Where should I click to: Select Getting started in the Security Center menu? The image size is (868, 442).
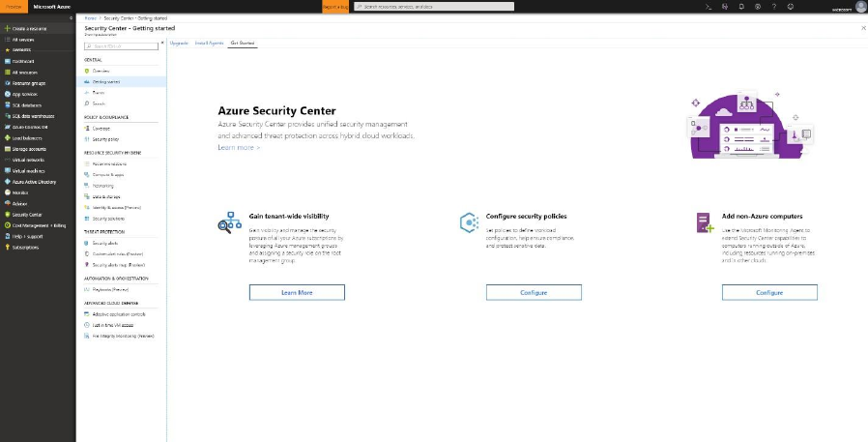(121, 82)
